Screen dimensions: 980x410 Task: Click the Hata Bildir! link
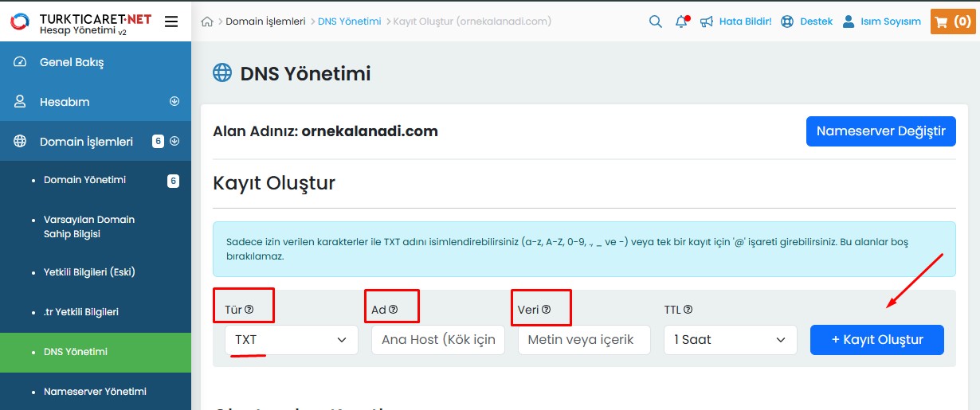pyautogui.click(x=744, y=21)
